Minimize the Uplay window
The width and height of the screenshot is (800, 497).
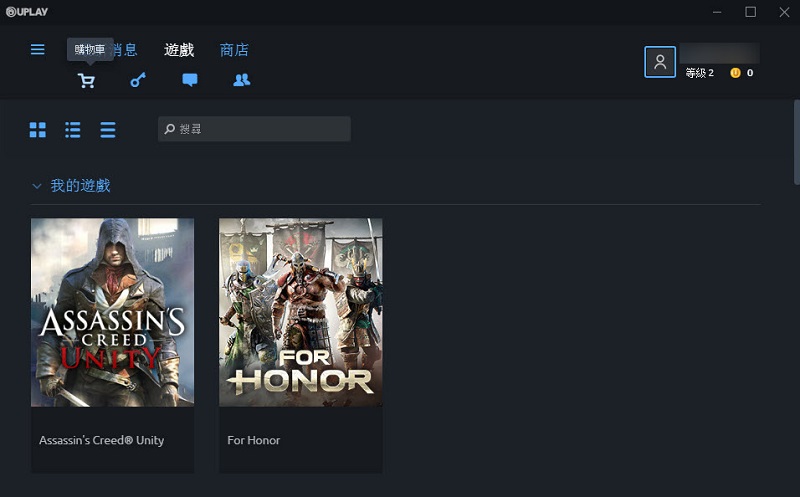click(x=717, y=12)
